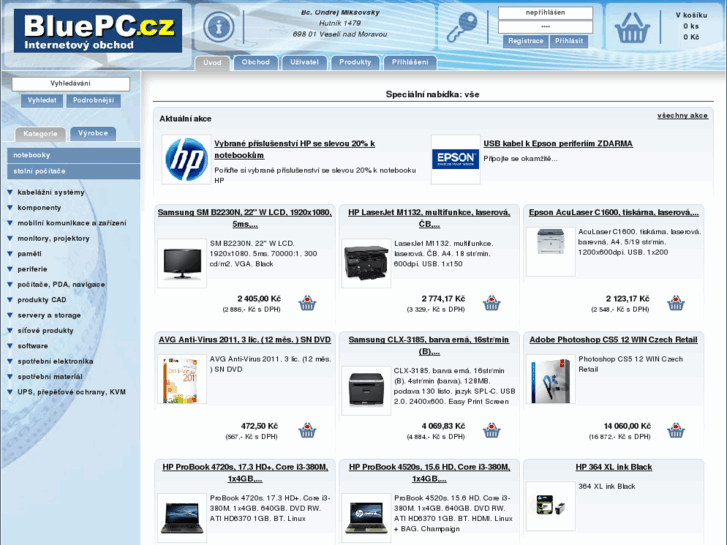Expand mobilní komunikace a zařízení arrow
This screenshot has width=727, height=545.
tap(10, 223)
